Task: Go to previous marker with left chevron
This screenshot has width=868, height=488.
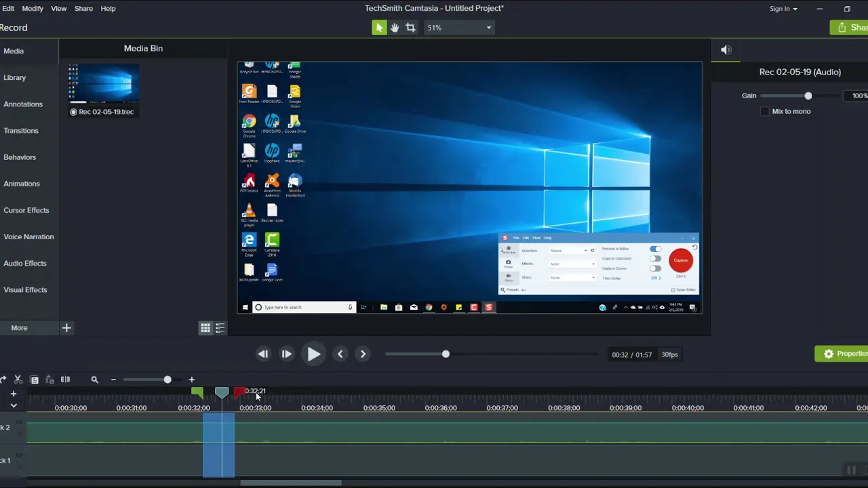Action: pyautogui.click(x=340, y=354)
